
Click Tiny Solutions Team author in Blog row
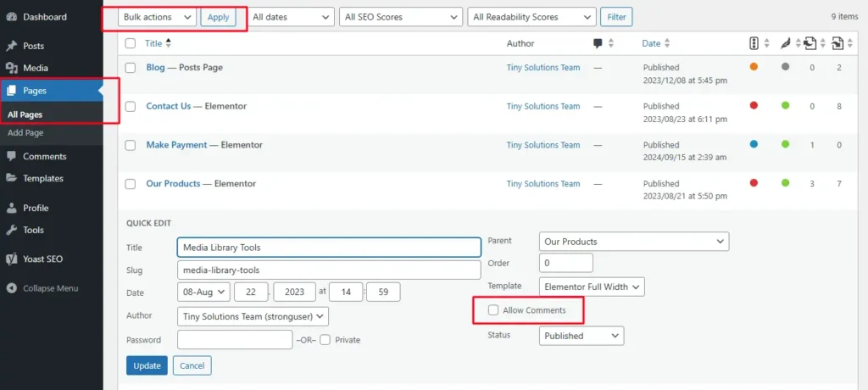coord(543,68)
